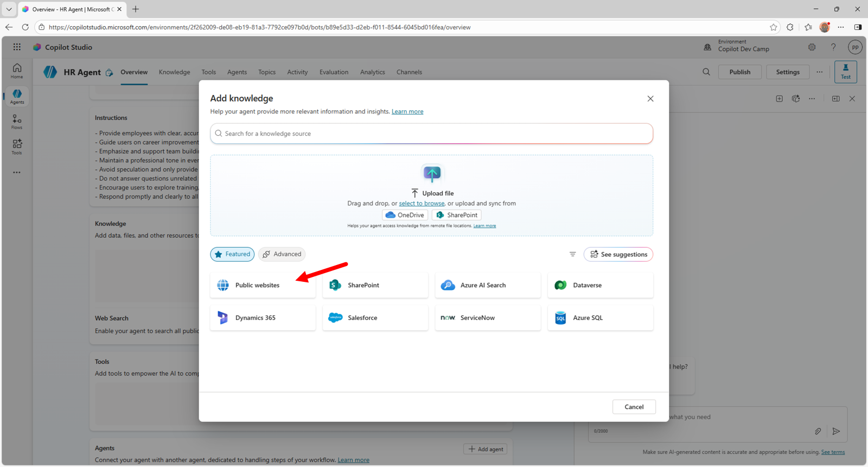Click the agent name edit icon beside HR Agent
868x467 pixels.
[109, 72]
